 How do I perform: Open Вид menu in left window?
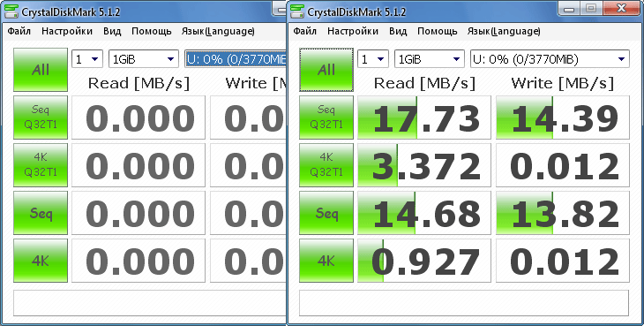[x=112, y=31]
